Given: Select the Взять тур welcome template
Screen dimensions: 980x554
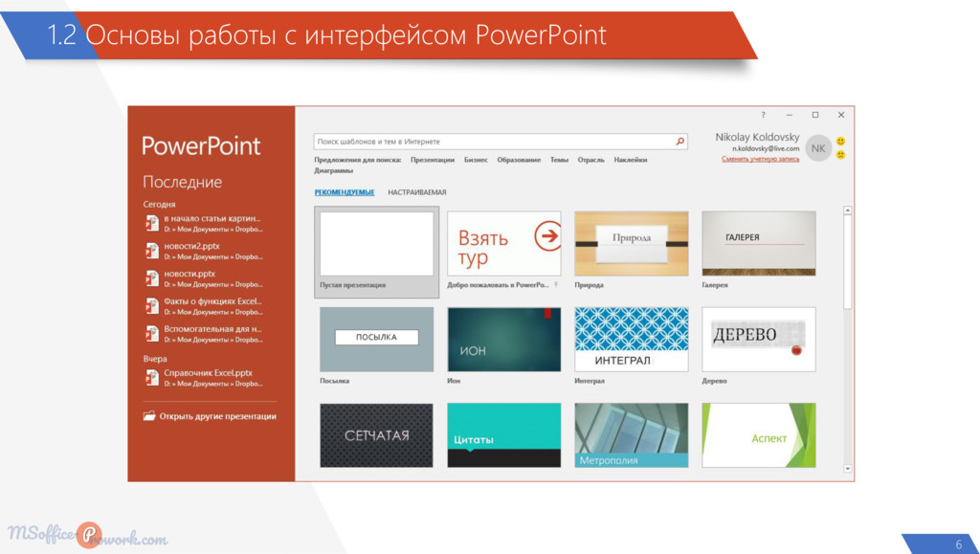Looking at the screenshot, I should tap(503, 244).
